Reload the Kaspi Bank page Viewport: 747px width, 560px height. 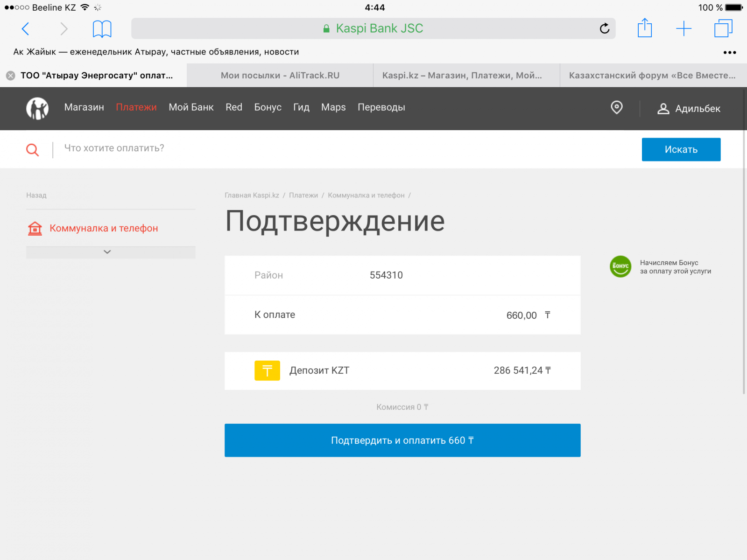(x=604, y=28)
